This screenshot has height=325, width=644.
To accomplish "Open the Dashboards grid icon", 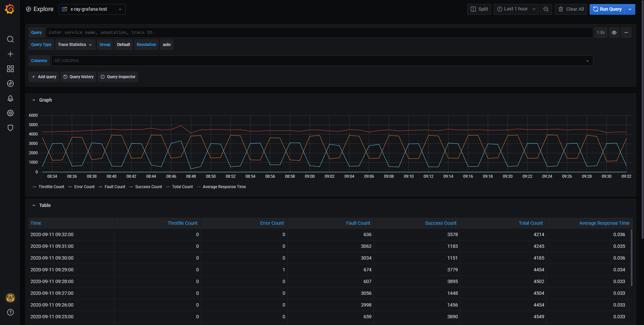I will (10, 69).
